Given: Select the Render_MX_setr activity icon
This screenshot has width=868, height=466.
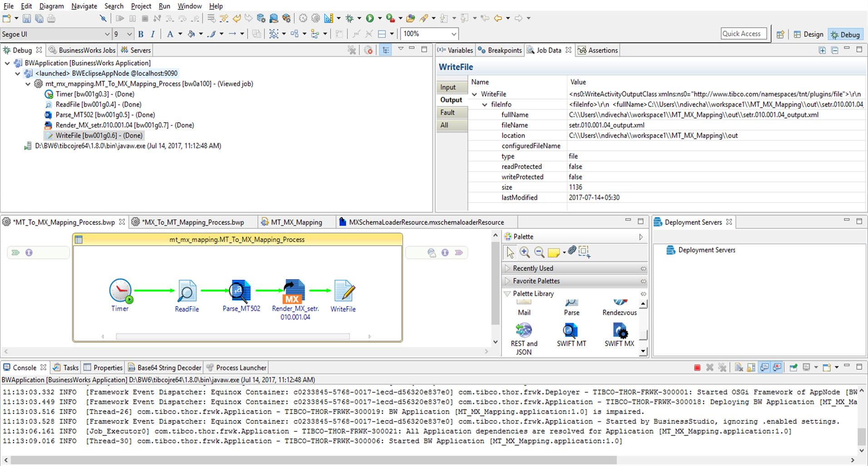Looking at the screenshot, I should click(294, 291).
